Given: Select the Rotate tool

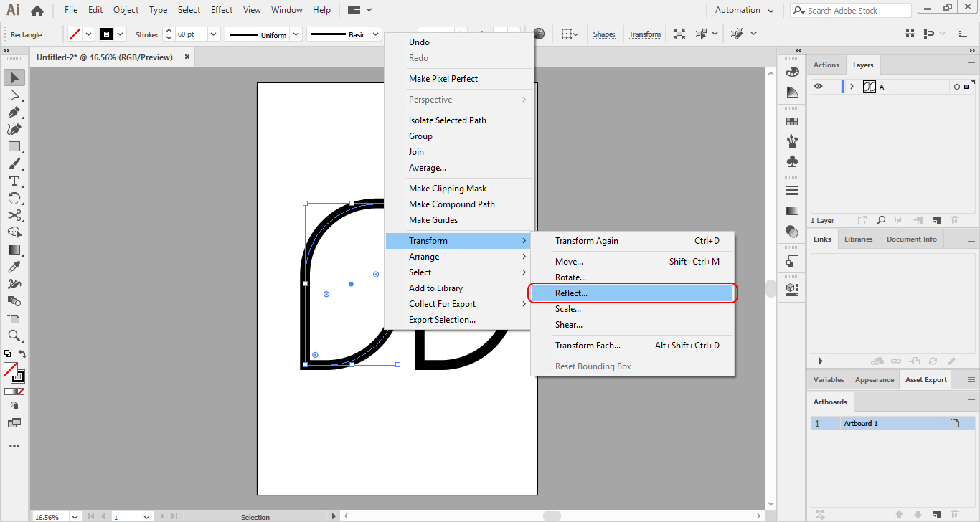Looking at the screenshot, I should coord(14,198).
